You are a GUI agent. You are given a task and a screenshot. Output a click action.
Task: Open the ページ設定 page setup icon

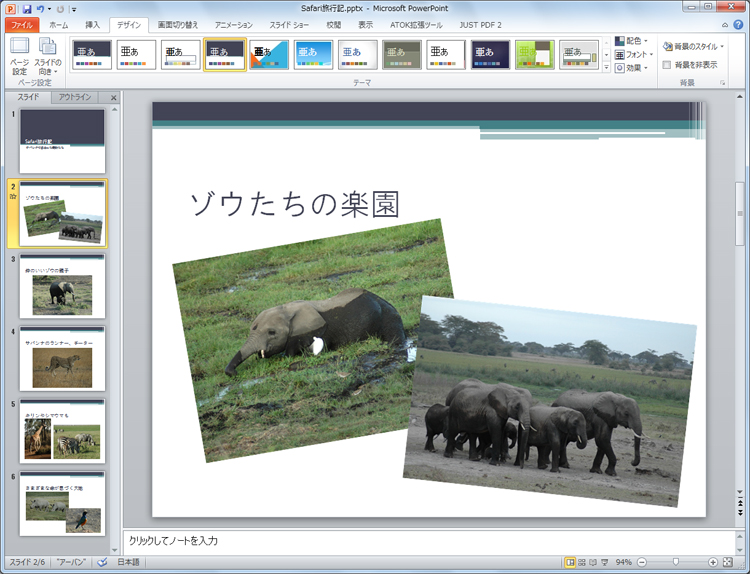tap(20, 56)
